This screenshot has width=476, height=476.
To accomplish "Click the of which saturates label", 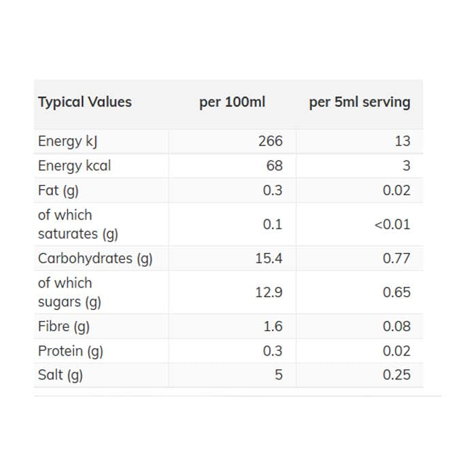I will click(x=78, y=224).
